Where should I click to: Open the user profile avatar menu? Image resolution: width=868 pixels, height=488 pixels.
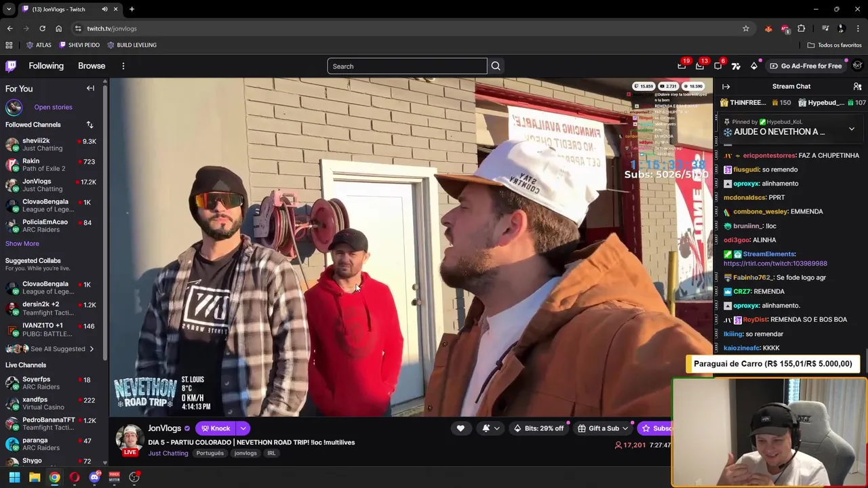[x=857, y=66]
